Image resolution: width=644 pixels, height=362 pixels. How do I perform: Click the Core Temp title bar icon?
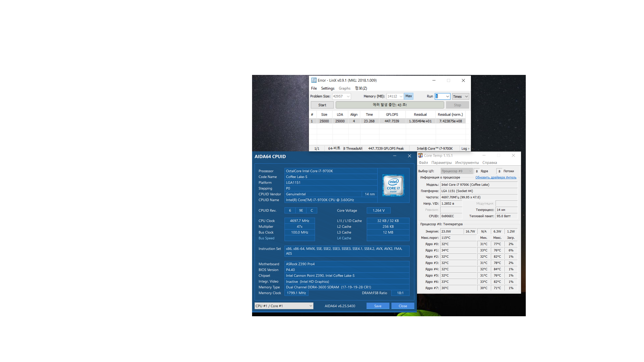420,155
